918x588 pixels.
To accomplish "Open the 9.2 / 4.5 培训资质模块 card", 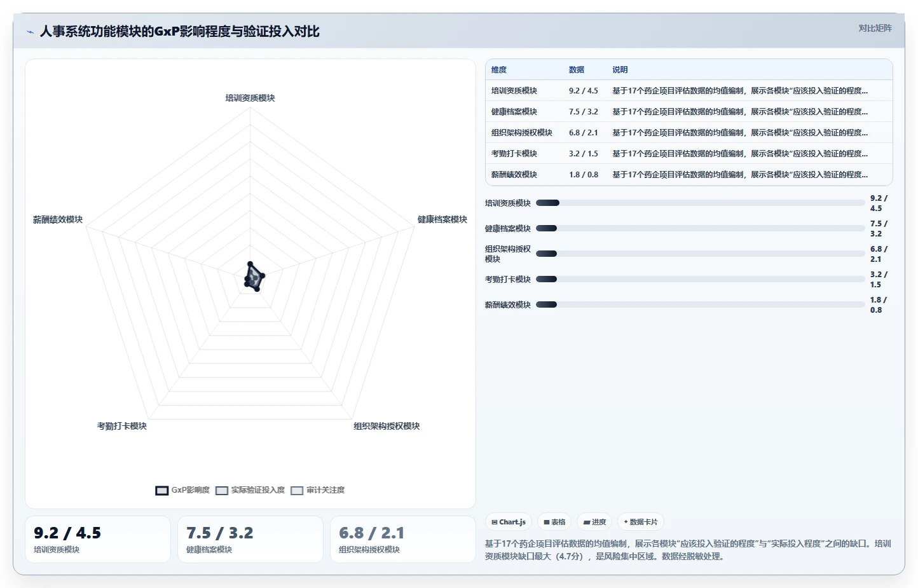I will [x=98, y=539].
